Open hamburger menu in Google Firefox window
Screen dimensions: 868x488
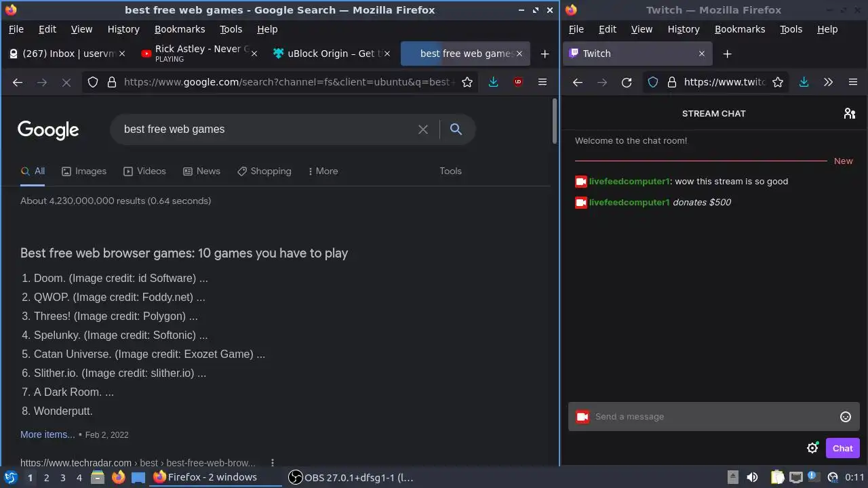(542, 82)
